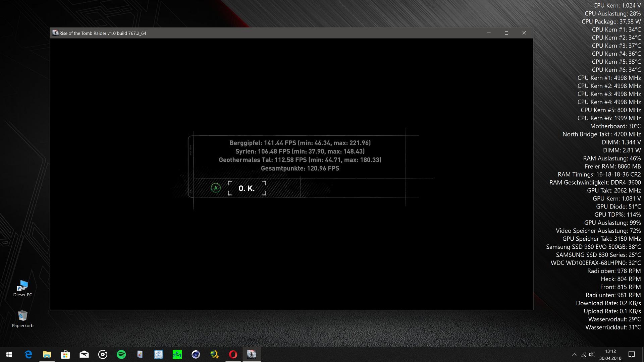This screenshot has width=644, height=362.
Task: Click RAM Geschwindigkeit DDR4-3600 readout
Action: 595,182
